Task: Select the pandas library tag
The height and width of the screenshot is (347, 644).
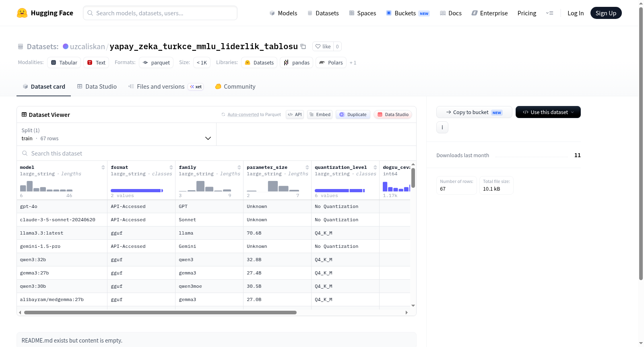Action: (297, 62)
